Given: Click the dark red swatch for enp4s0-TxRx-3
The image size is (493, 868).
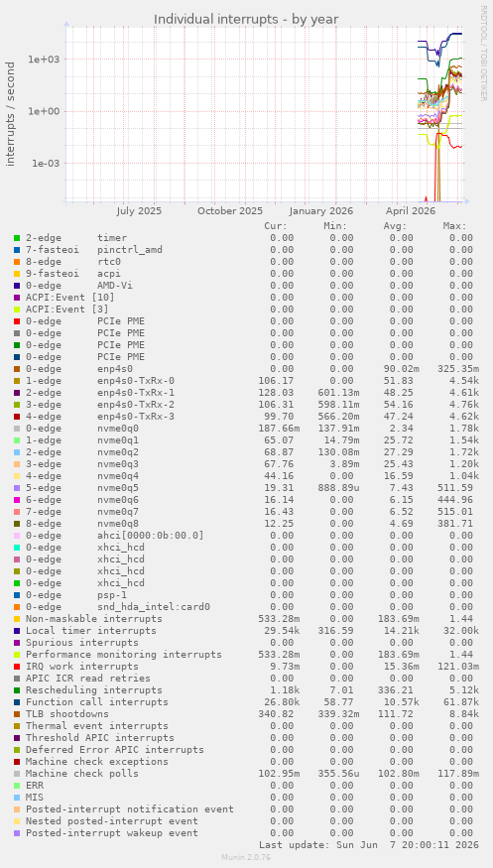Looking at the screenshot, I should [17, 417].
